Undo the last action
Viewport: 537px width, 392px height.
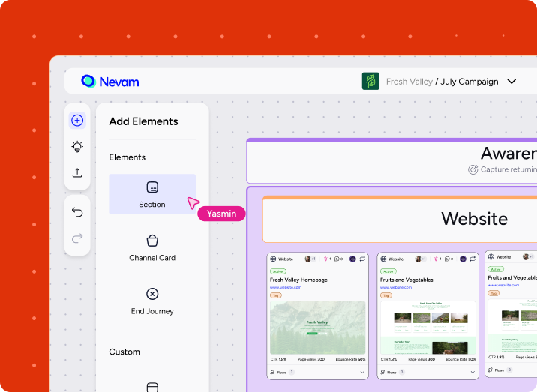click(77, 212)
